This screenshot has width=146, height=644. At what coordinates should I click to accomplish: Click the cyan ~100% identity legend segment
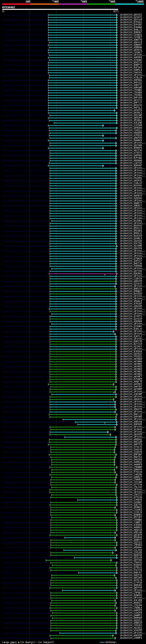coord(130,4)
